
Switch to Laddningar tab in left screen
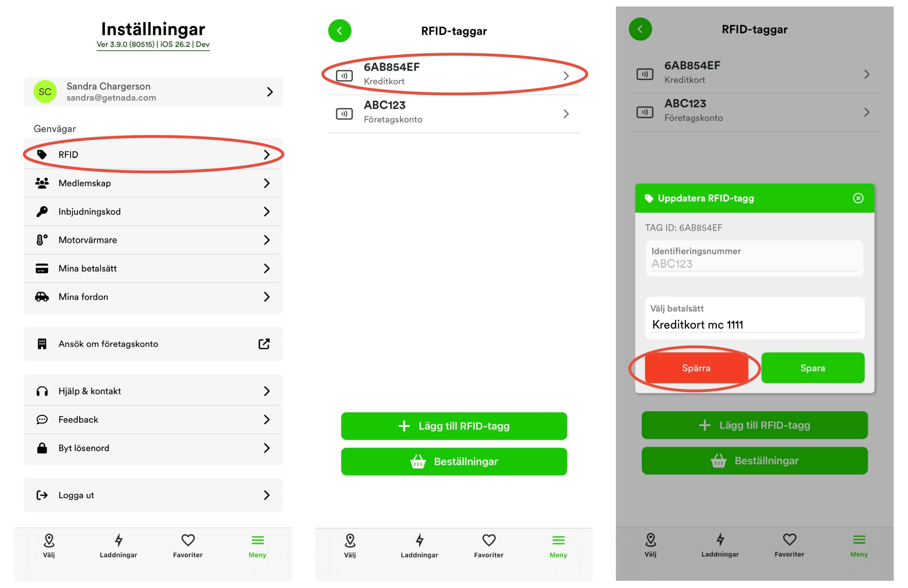(x=118, y=546)
